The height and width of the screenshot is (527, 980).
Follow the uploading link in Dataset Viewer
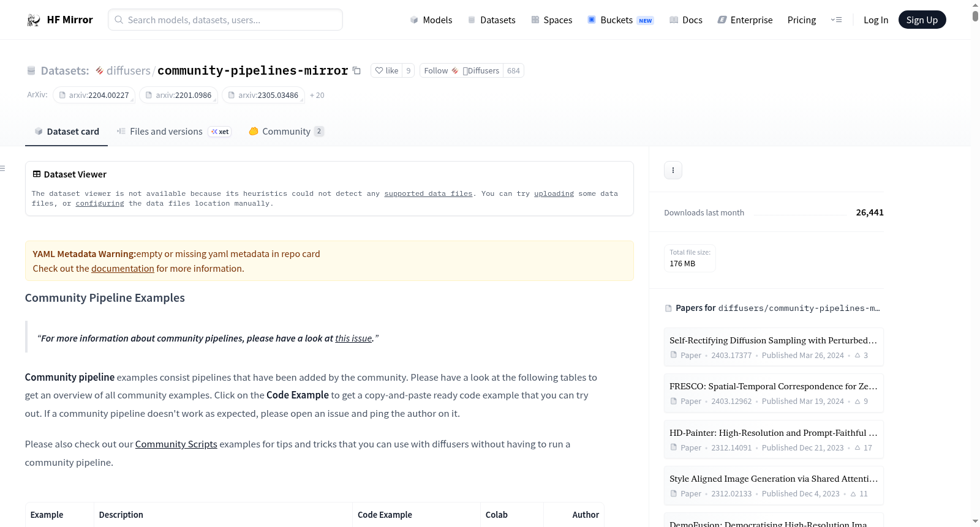(x=554, y=193)
